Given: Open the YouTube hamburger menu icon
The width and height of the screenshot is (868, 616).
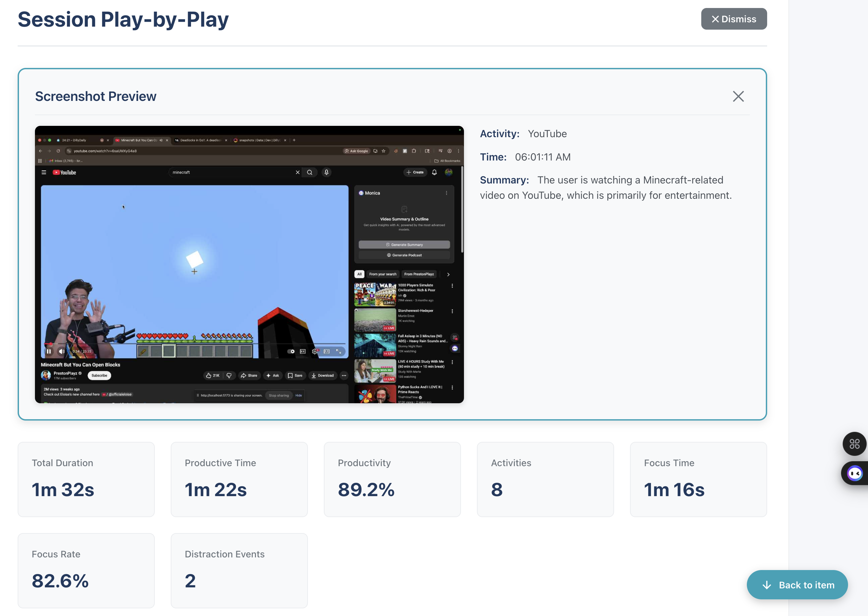Looking at the screenshot, I should click(44, 172).
